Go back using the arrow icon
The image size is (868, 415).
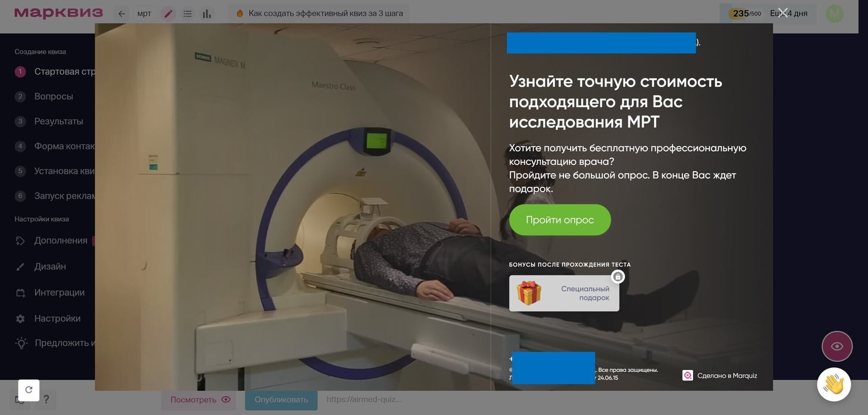pos(121,14)
